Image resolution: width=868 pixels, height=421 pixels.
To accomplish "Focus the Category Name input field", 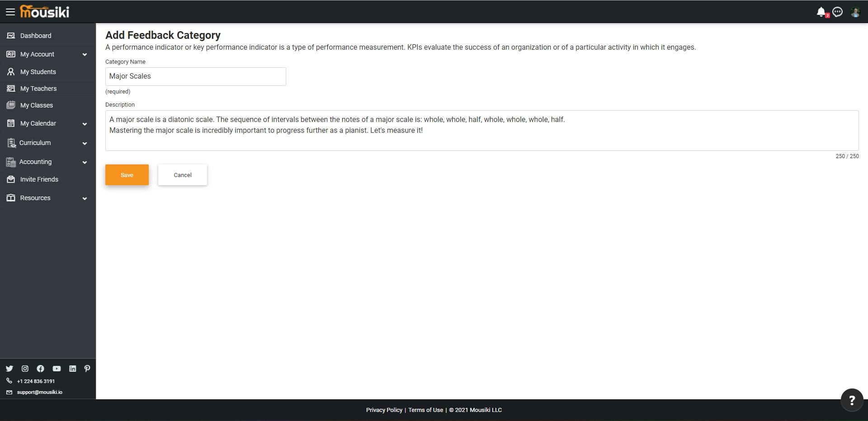I will tap(196, 76).
